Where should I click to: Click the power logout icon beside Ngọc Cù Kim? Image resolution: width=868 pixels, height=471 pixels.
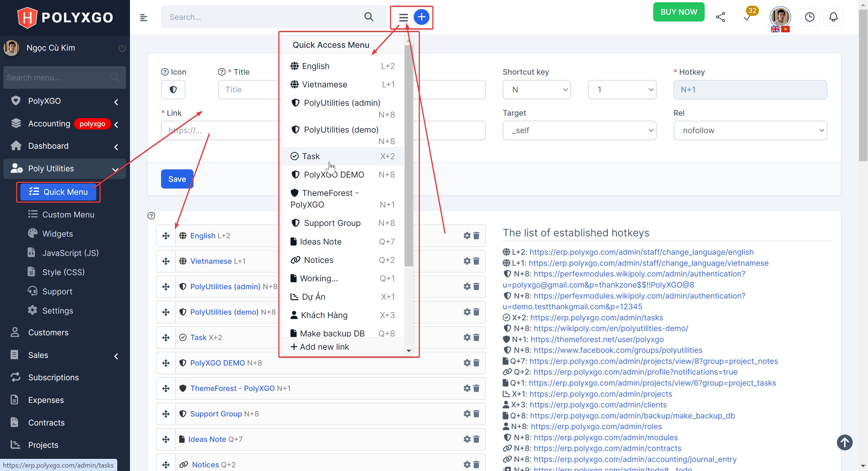tap(122, 48)
